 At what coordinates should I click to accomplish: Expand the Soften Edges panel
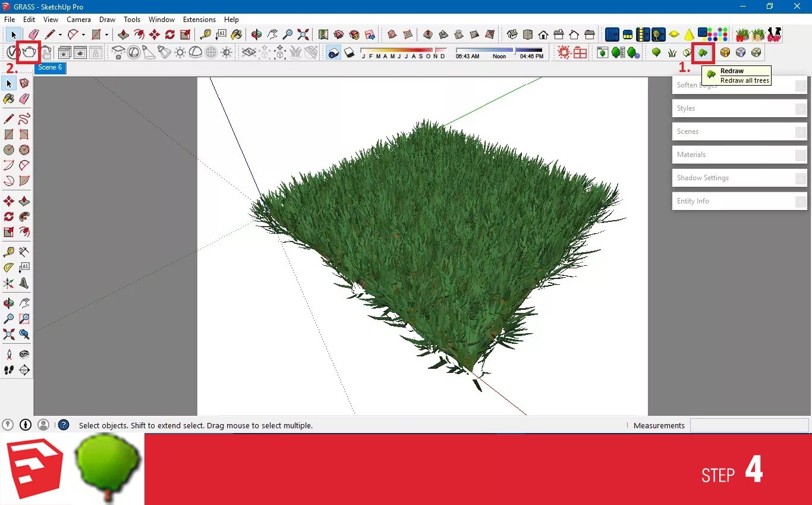(x=739, y=85)
